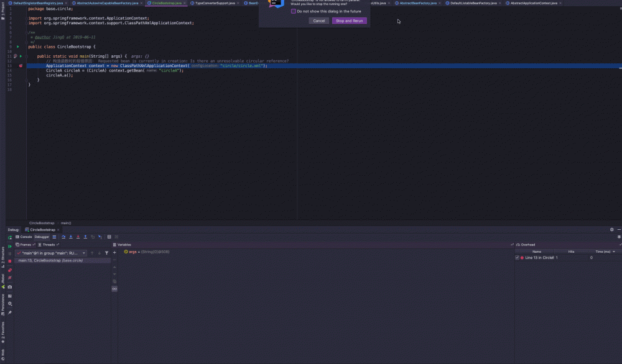The image size is (622, 364).
Task: Click Mute Breakpoints icon
Action: pos(10,278)
